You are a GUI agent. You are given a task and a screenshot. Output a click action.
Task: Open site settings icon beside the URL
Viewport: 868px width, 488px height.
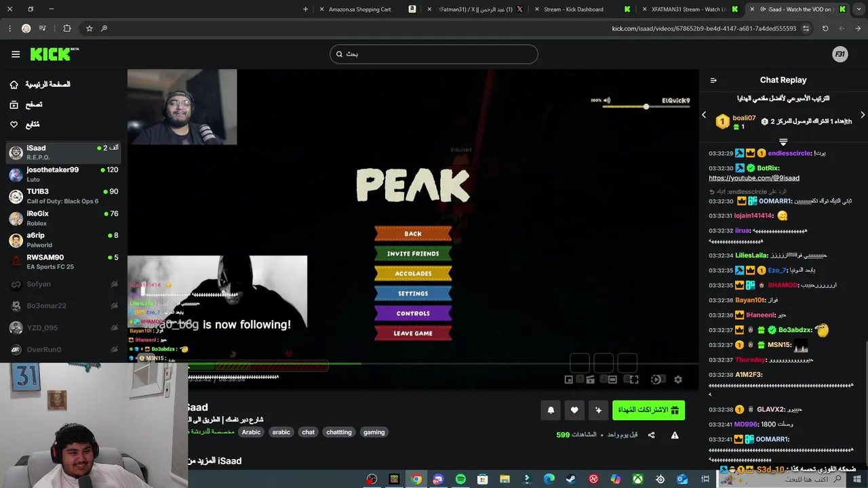pyautogui.click(x=806, y=28)
